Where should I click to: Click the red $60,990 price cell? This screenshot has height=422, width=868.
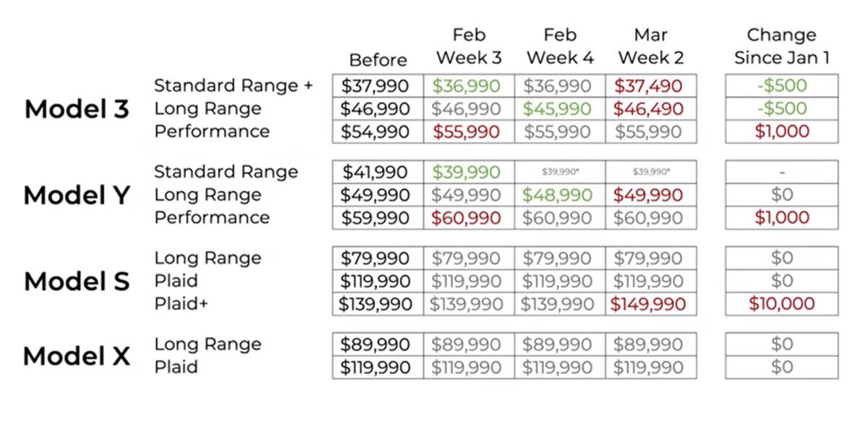click(468, 218)
